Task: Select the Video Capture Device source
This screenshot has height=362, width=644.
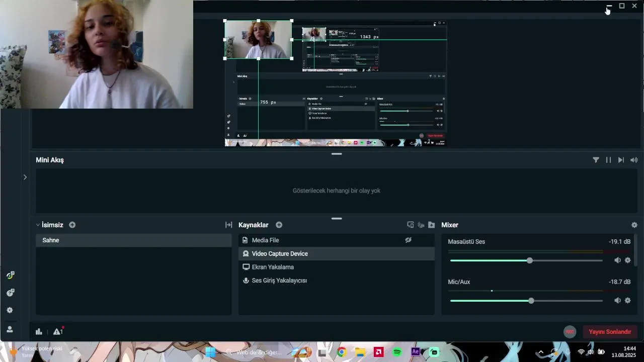Action: 336,254
